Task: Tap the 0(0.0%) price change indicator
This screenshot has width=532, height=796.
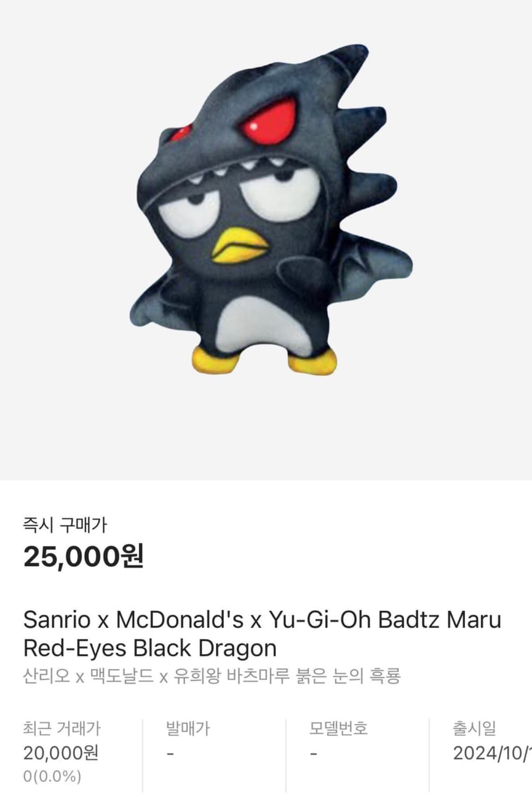Action: click(52, 776)
